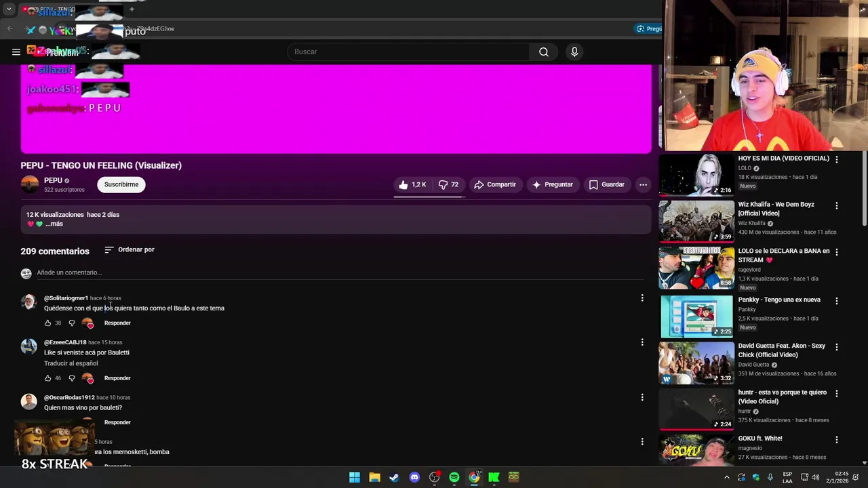This screenshot has width=868, height=488.
Task: Open HOY ES MI DIA video thumbnail
Action: pos(696,176)
